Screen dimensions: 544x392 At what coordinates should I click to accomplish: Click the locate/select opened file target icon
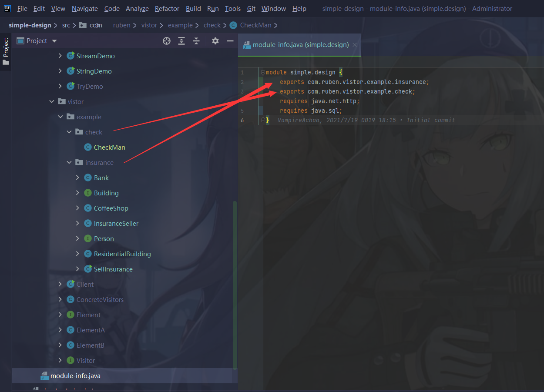click(x=167, y=41)
